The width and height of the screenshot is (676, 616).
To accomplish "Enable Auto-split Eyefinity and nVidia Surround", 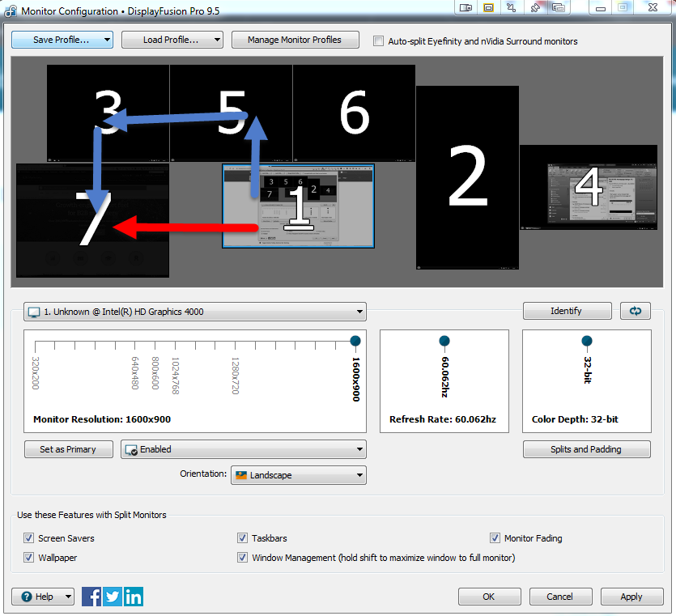I will pos(379,41).
